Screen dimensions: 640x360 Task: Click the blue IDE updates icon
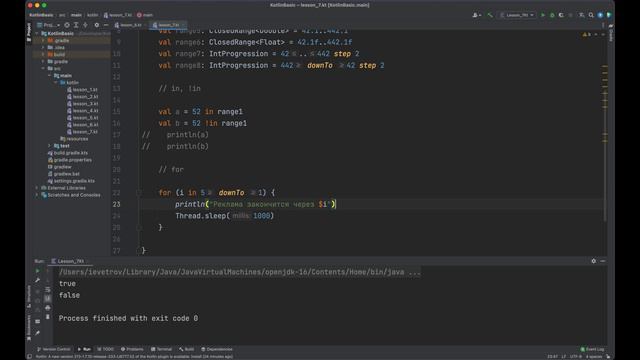[x=600, y=15]
